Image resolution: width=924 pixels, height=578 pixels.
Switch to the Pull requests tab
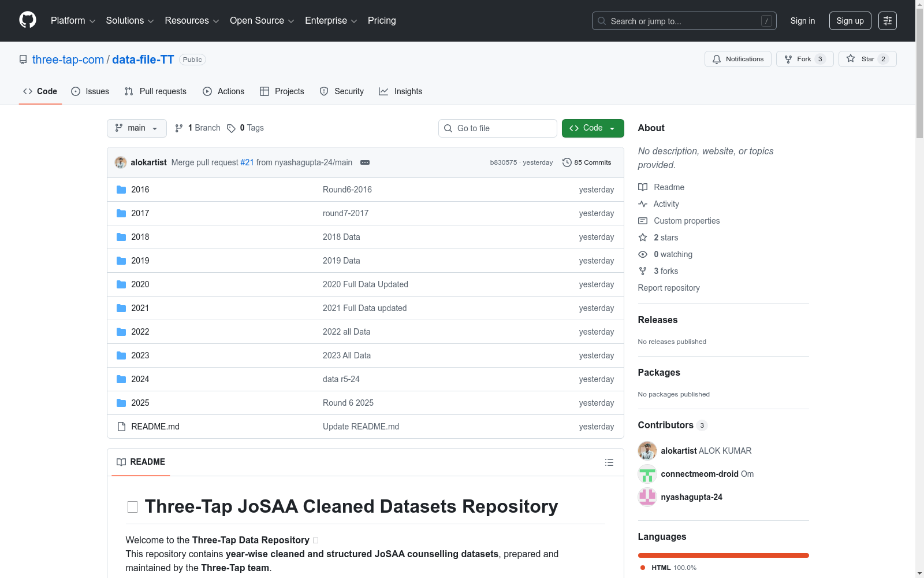click(x=155, y=91)
